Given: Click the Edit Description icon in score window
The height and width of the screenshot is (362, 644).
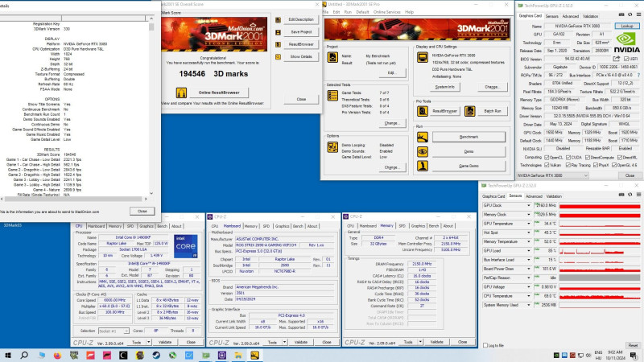Looking at the screenshot, I should (x=278, y=19).
